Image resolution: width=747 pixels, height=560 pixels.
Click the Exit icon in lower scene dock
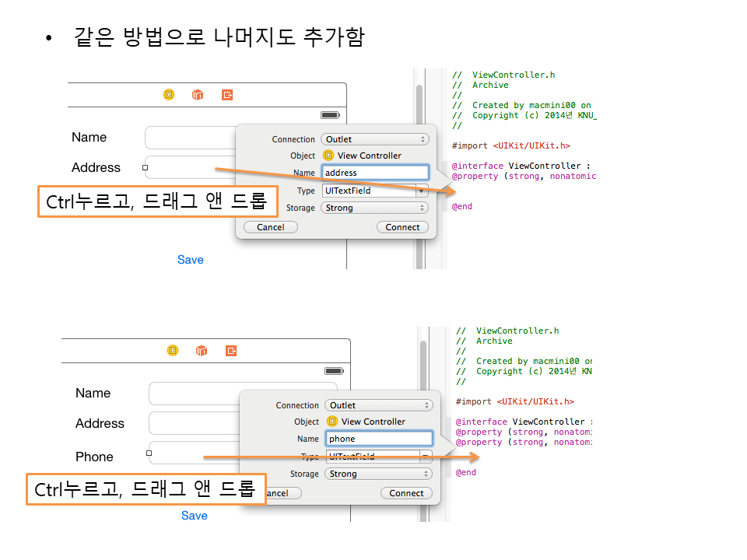[x=231, y=351]
